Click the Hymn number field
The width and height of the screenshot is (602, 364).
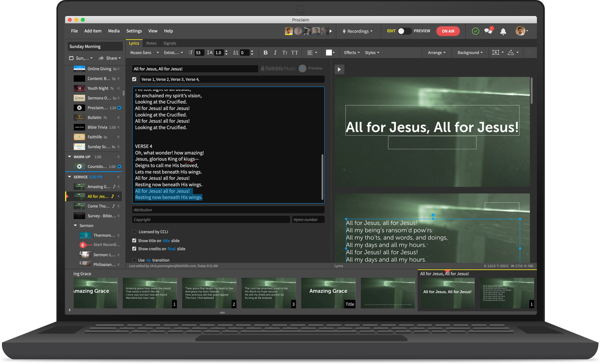coord(308,220)
